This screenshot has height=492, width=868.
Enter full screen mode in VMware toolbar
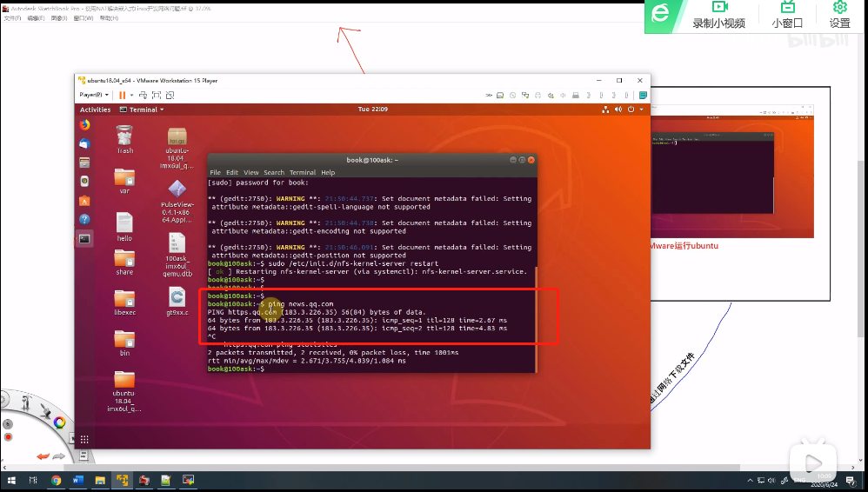(157, 96)
